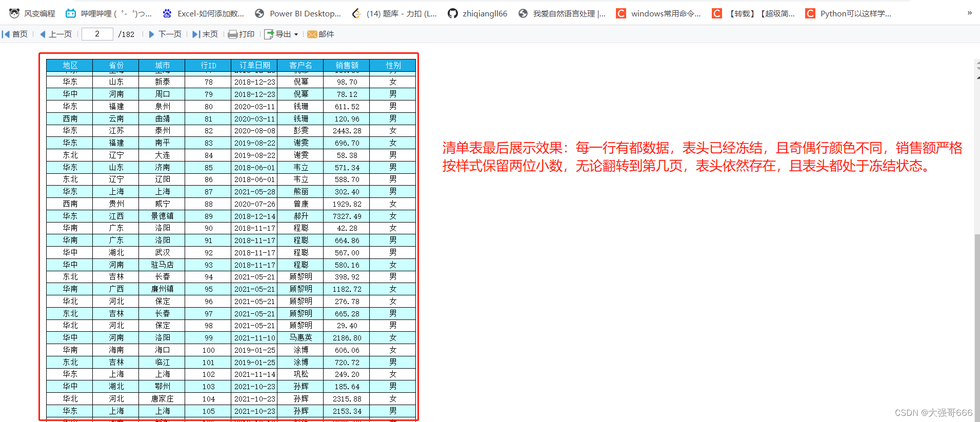This screenshot has height=422, width=980.
Task: Click the 城市 column header
Action: pyautogui.click(x=162, y=65)
